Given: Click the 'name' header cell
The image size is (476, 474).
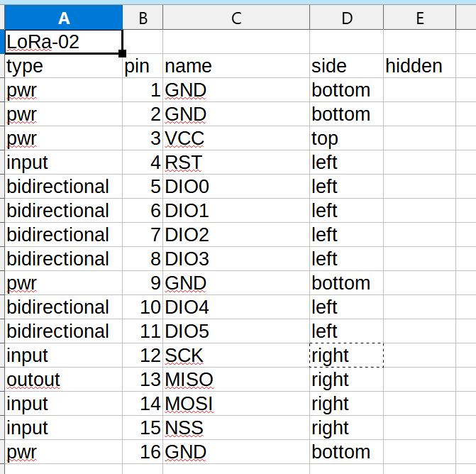Looking at the screenshot, I should point(236,66).
